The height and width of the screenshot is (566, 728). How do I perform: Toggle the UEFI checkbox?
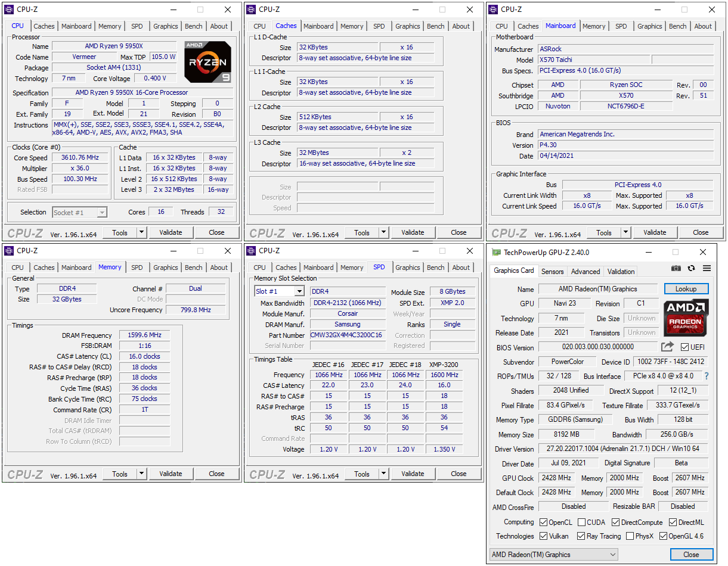pos(684,347)
